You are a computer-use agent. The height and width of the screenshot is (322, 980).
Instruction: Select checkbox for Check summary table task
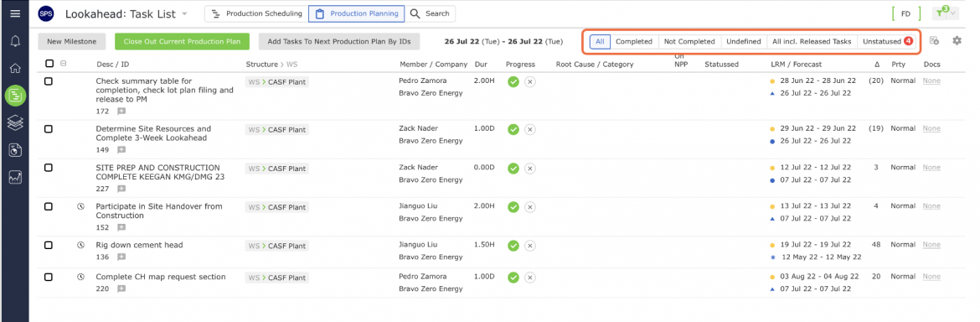tap(48, 81)
